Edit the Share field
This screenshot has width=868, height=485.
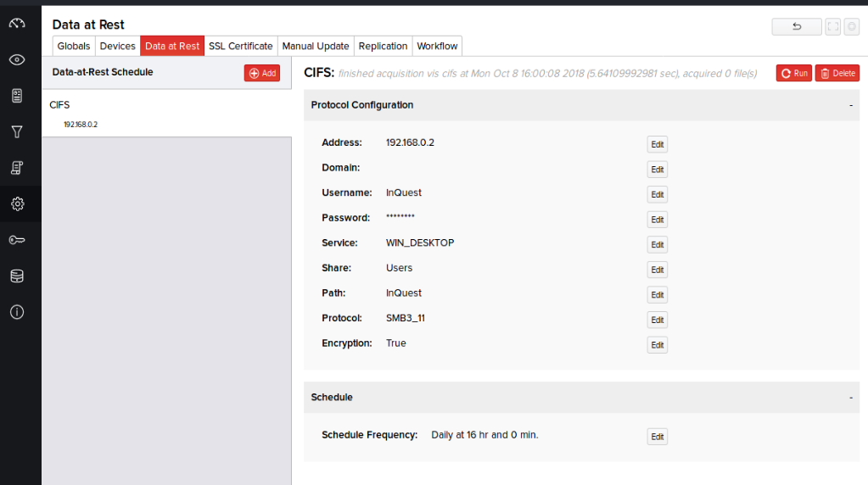click(657, 270)
